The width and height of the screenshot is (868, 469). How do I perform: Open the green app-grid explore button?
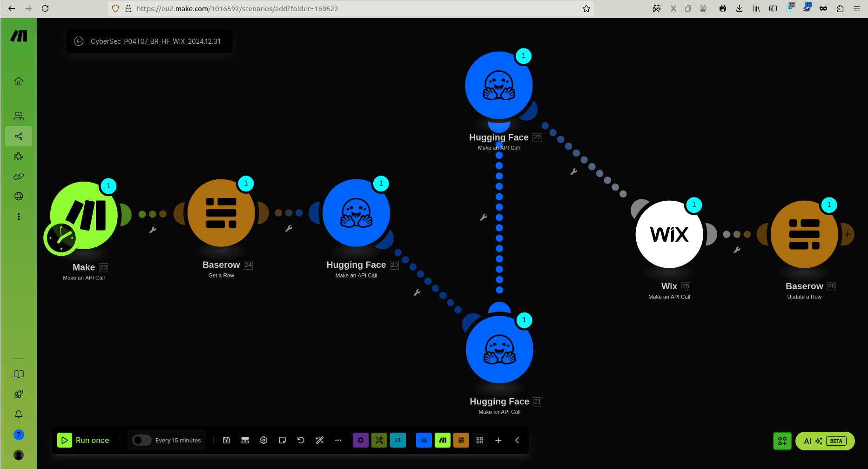pos(782,441)
